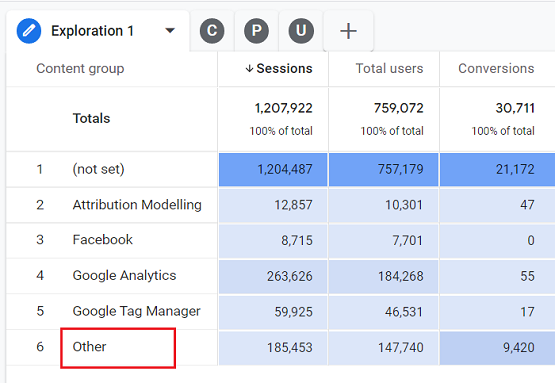Click the Totals row label
Image resolution: width=555 pixels, height=383 pixels.
point(91,118)
